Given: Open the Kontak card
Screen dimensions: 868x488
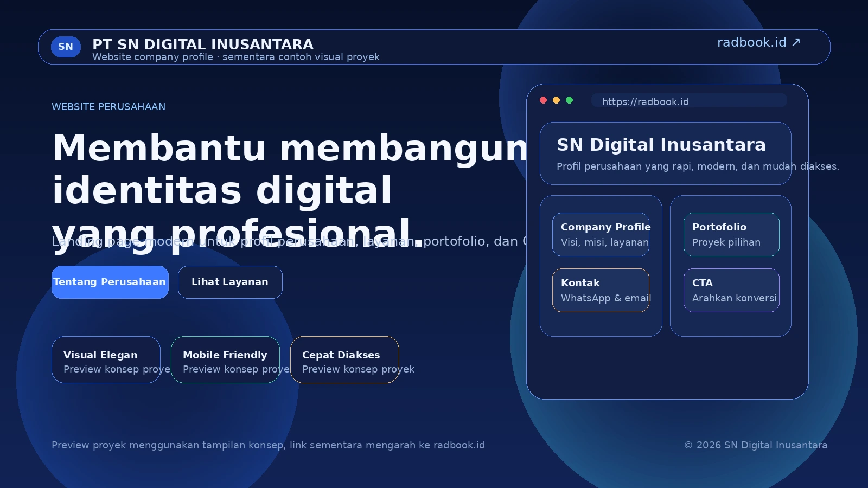Looking at the screenshot, I should (601, 290).
